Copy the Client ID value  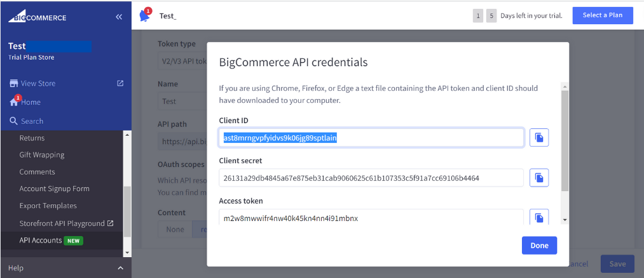tap(539, 137)
